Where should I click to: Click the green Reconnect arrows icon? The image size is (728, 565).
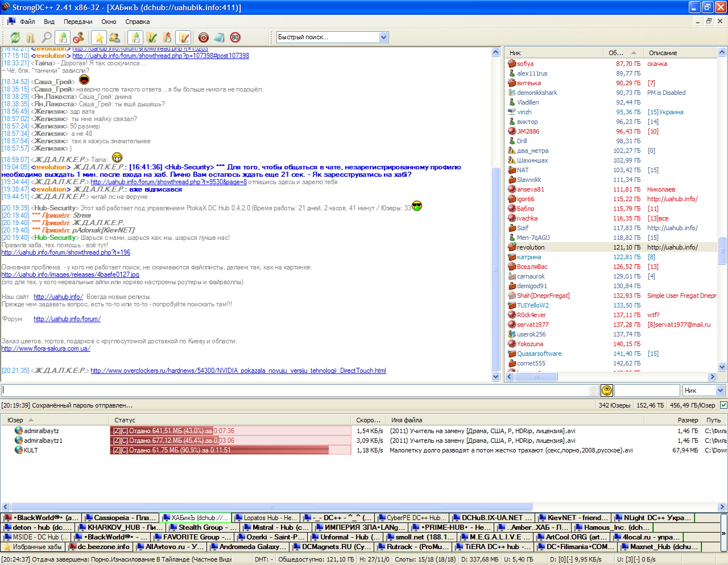coord(15,38)
